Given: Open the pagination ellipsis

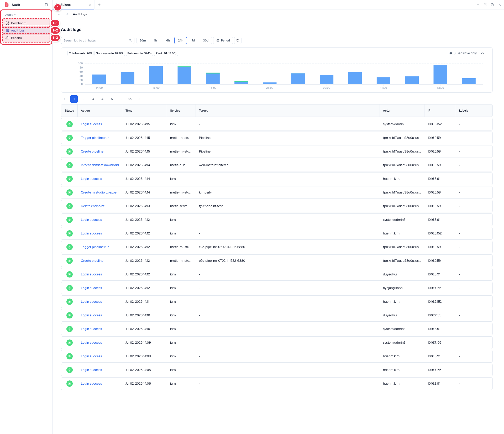Looking at the screenshot, I should pos(121,99).
